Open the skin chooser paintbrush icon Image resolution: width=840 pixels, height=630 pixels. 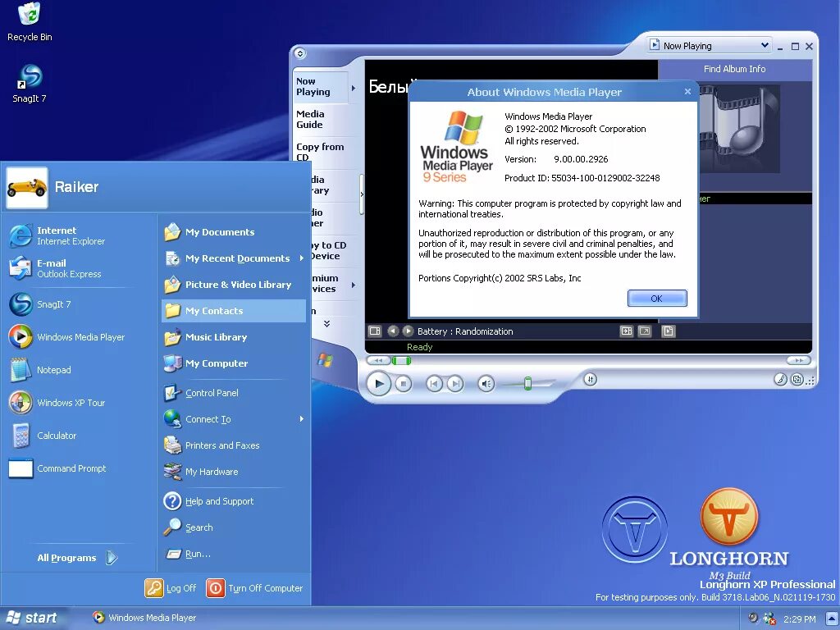781,379
